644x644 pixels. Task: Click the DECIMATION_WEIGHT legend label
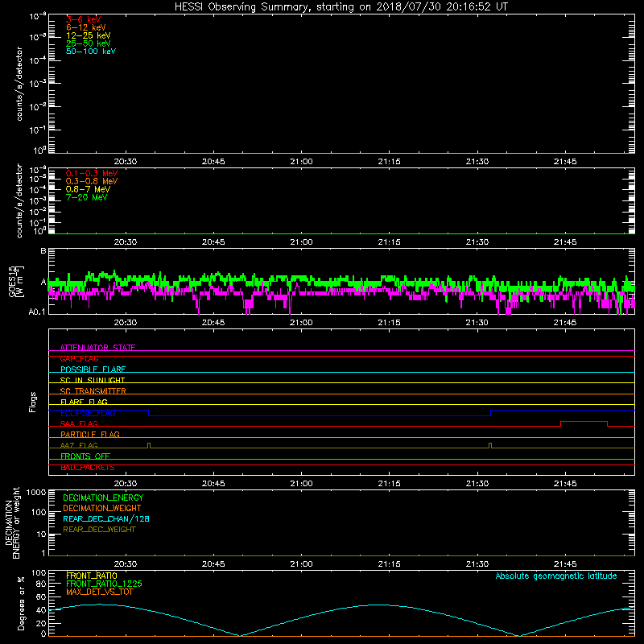tap(102, 508)
